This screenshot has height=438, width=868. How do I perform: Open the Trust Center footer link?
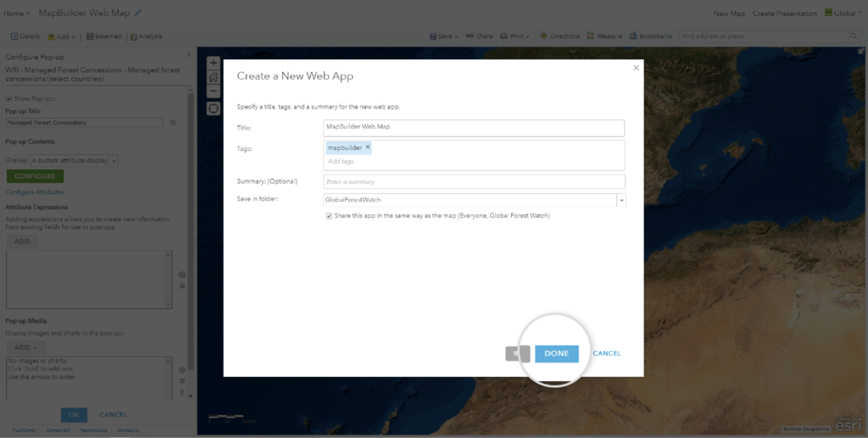pos(24,430)
